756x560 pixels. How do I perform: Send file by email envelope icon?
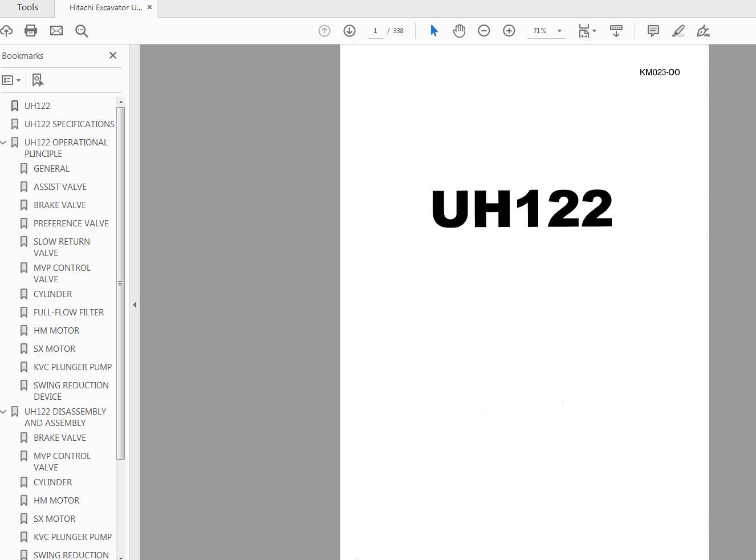(x=56, y=31)
